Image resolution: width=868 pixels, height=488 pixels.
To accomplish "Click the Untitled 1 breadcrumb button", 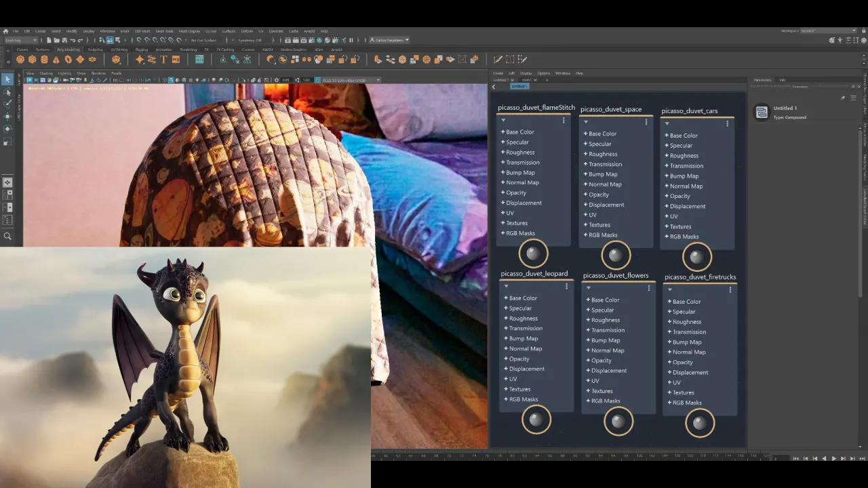I will pos(519,87).
